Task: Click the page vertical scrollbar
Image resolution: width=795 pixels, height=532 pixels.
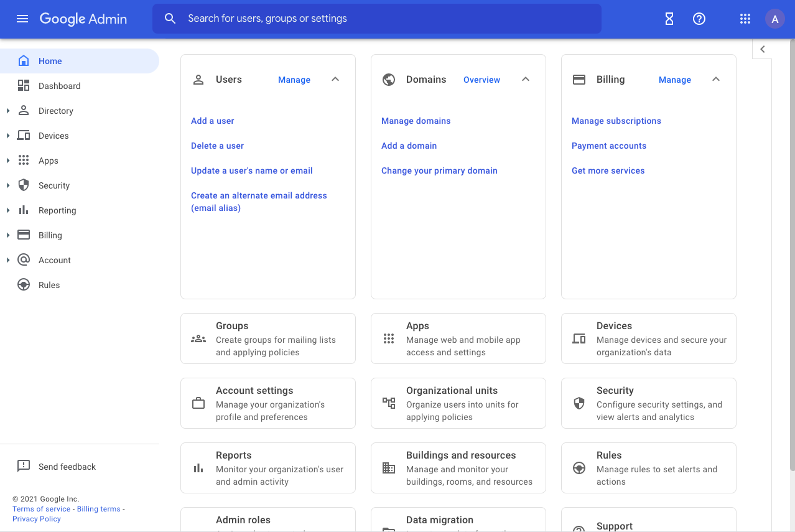Action: coord(792,255)
